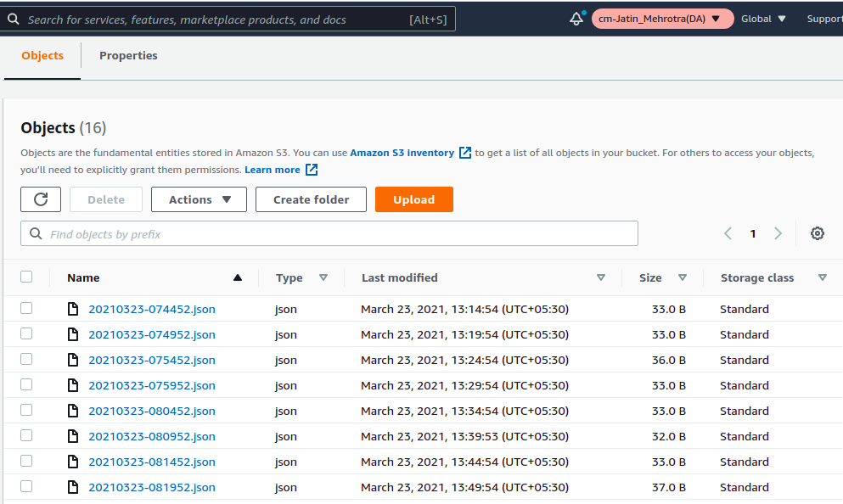843x504 pixels.
Task: Click external link icon beside Learn more
Action: click(312, 170)
